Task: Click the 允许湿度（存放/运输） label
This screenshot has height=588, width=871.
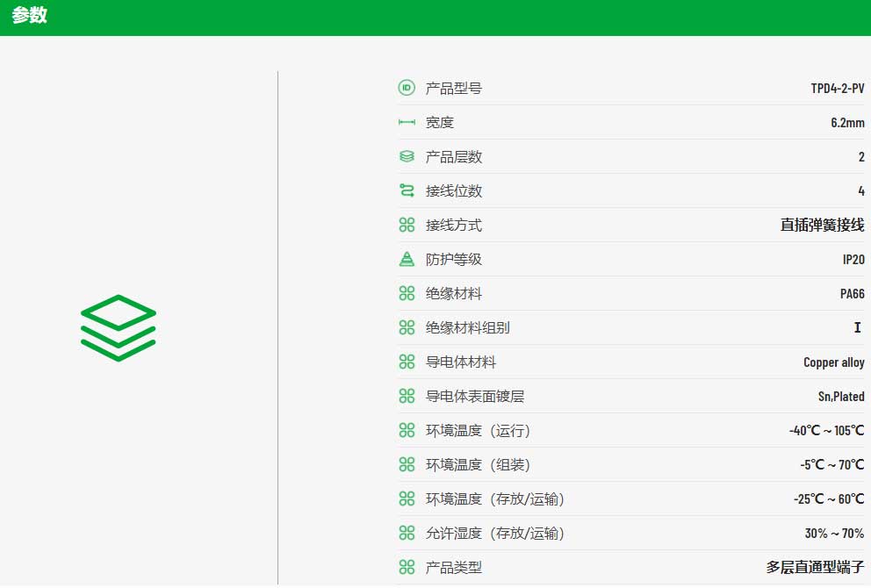Action: click(495, 533)
